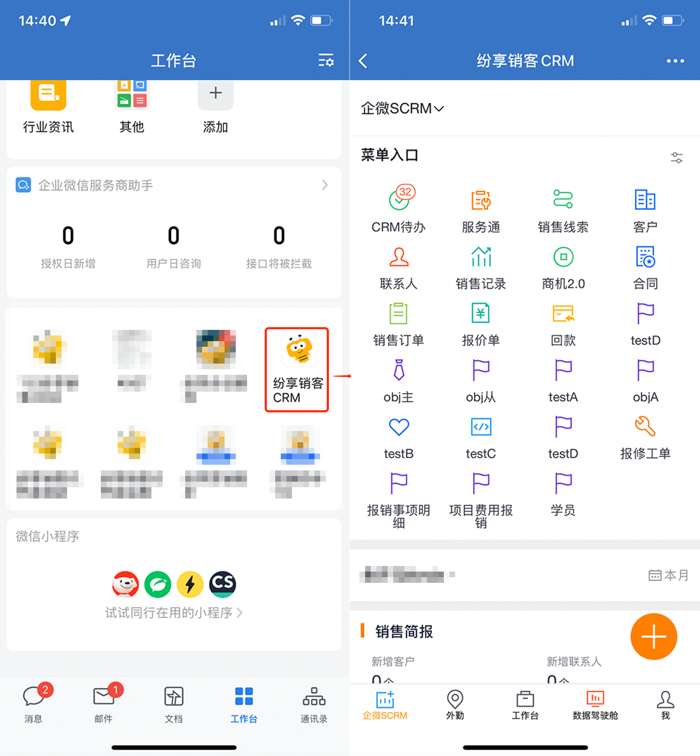
Task: Open 合同 menu entry
Action: (x=645, y=268)
